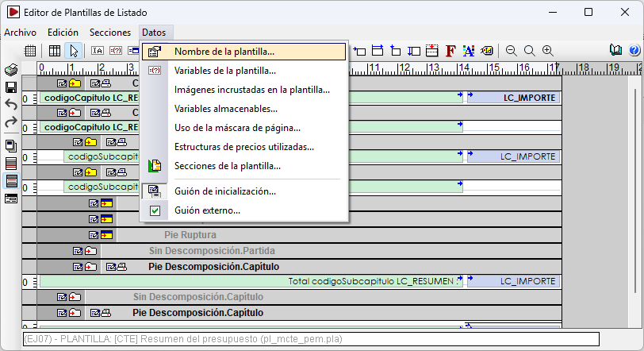Click the stacked pages icon in sidebar
The width and height of the screenshot is (644, 351).
[11, 145]
